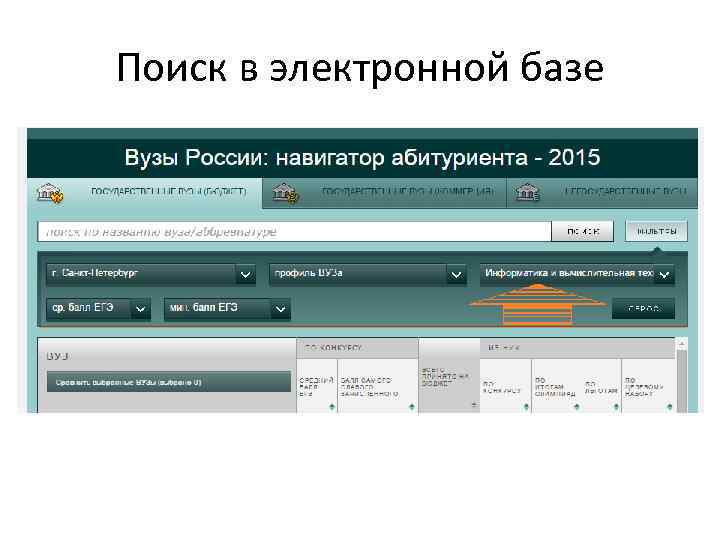Image resolution: width=720 pixels, height=540 pixels.
Task: Focus the university name search field
Action: (x=294, y=231)
